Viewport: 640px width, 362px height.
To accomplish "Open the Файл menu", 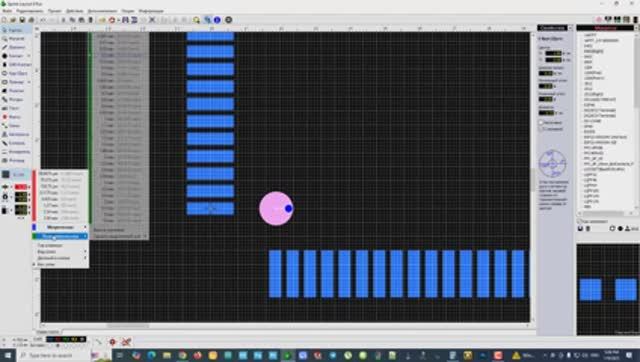I will pos(7,11).
